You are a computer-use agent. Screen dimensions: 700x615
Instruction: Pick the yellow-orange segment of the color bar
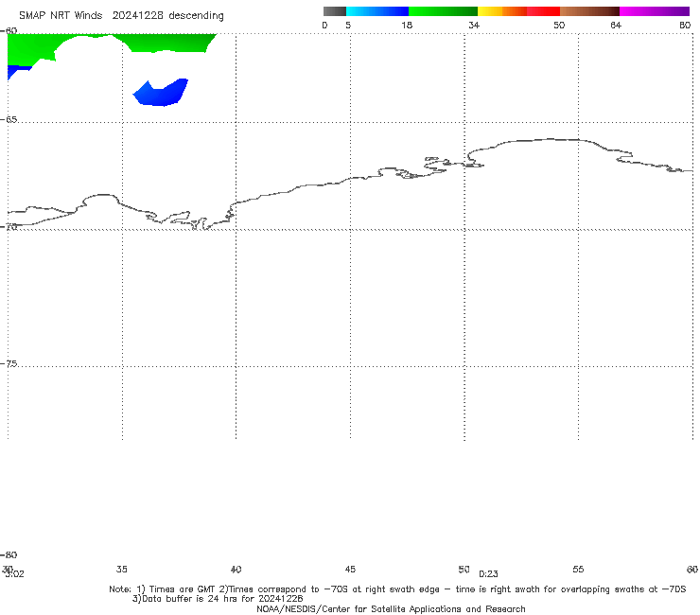(x=502, y=11)
